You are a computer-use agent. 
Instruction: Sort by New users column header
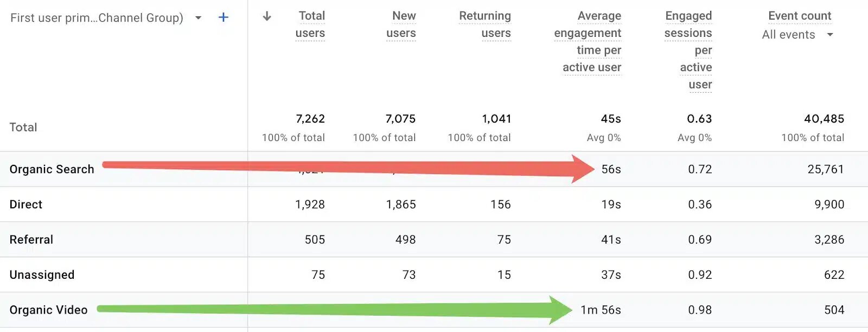tap(401, 24)
